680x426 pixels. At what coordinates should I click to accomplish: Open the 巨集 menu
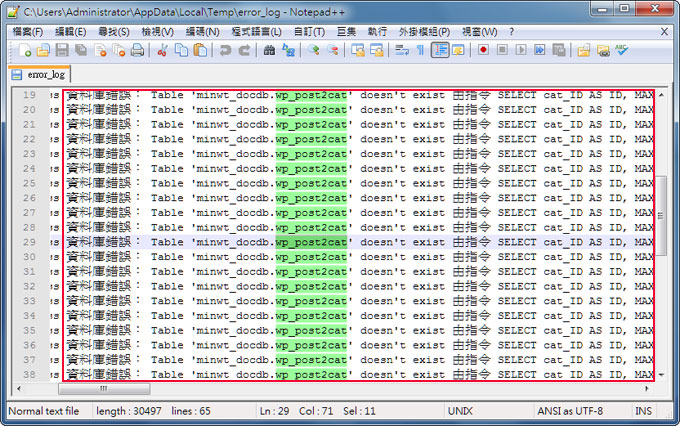coord(347,32)
